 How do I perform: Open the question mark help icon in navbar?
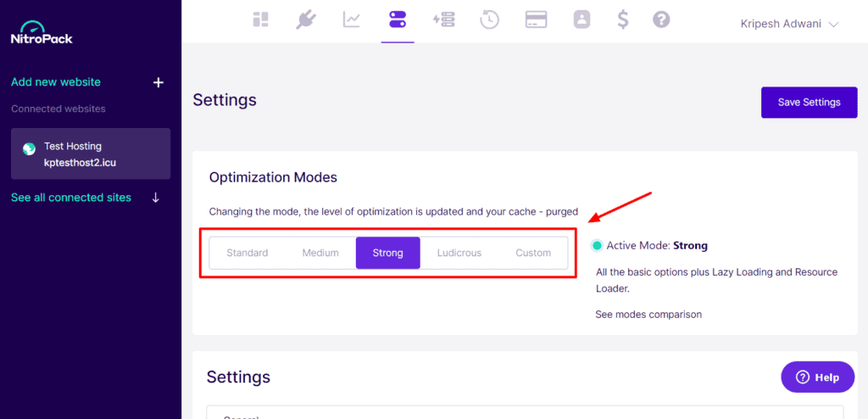(661, 20)
